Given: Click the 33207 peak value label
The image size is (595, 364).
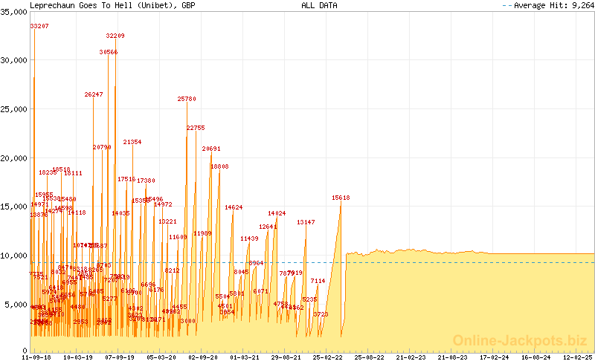Looking at the screenshot, I should [39, 26].
